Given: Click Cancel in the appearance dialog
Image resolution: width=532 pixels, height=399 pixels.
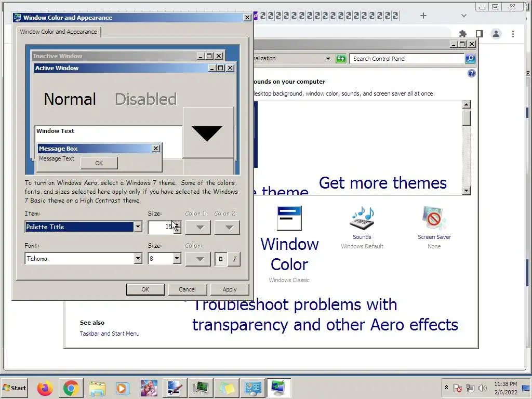Looking at the screenshot, I should point(187,289).
